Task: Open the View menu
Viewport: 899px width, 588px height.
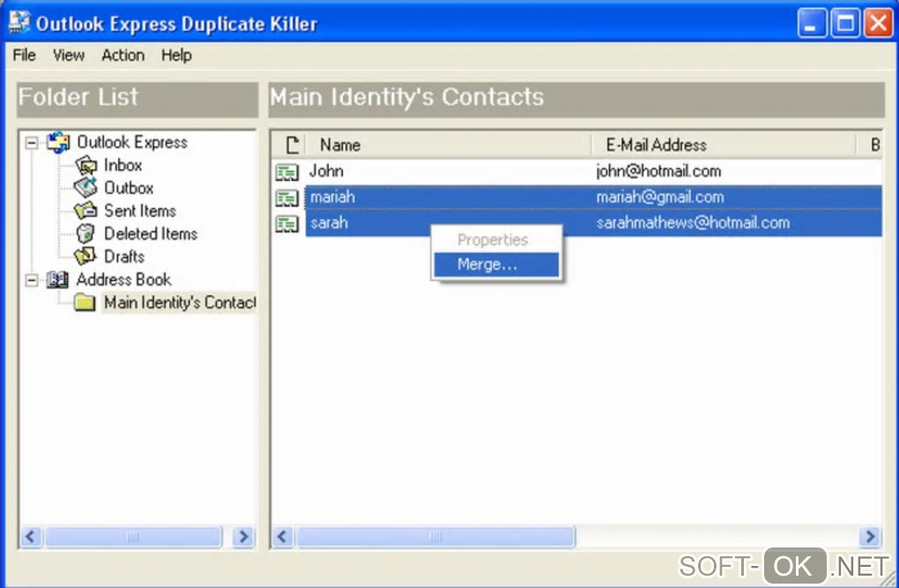Action: tap(68, 55)
